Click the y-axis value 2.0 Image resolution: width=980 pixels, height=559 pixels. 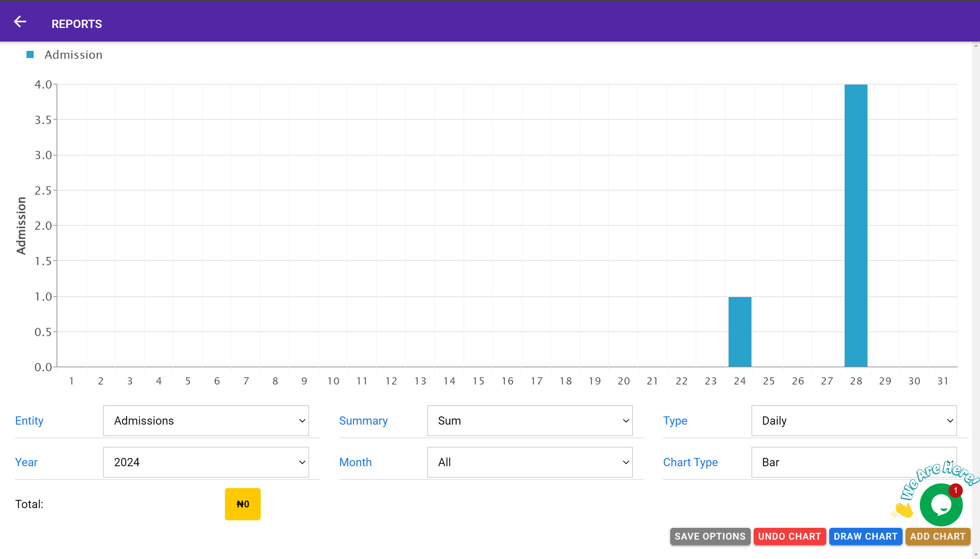pos(43,226)
